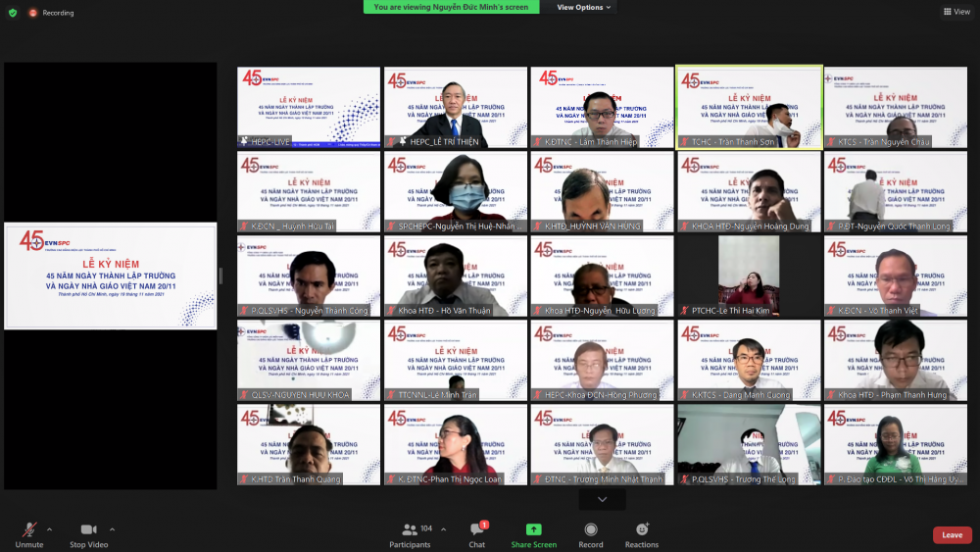Screen dimensions: 980x552
Task: Select Lâm Thành Hiệp video tile
Action: [603, 108]
